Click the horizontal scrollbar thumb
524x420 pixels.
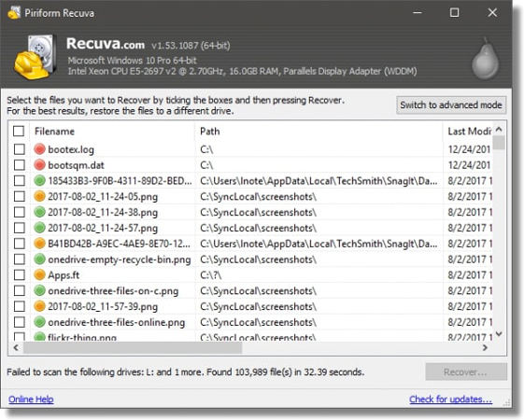[133, 347]
